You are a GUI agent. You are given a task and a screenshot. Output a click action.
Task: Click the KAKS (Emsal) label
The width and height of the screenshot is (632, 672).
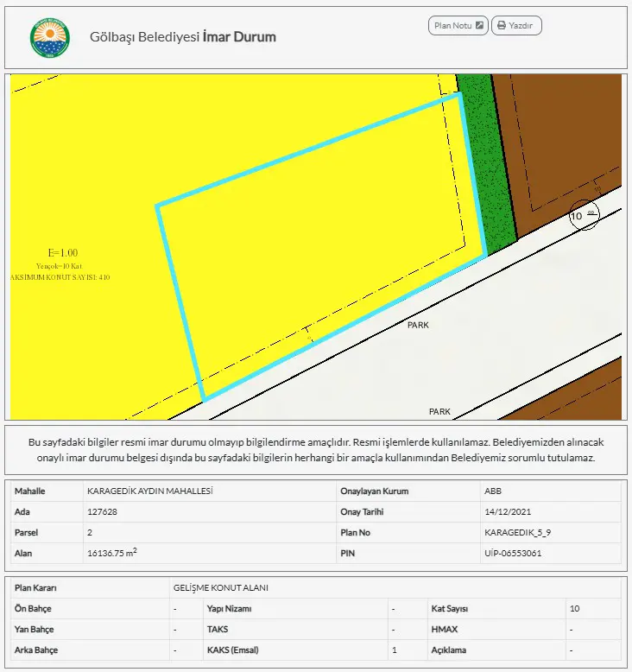232,650
